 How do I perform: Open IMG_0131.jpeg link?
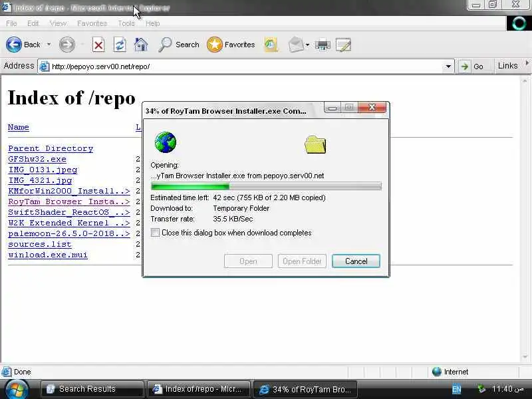click(x=43, y=170)
